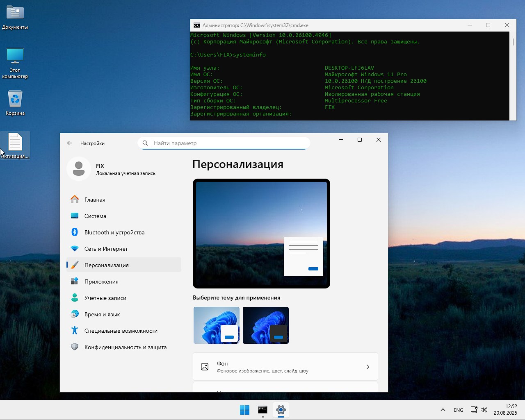Click the back arrow in Settings window

click(x=70, y=143)
